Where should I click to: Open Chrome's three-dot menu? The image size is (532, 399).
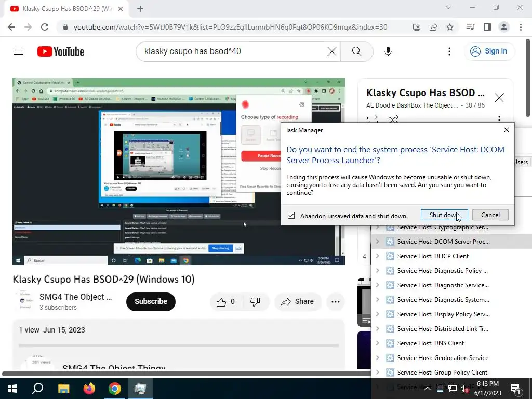tap(521, 27)
